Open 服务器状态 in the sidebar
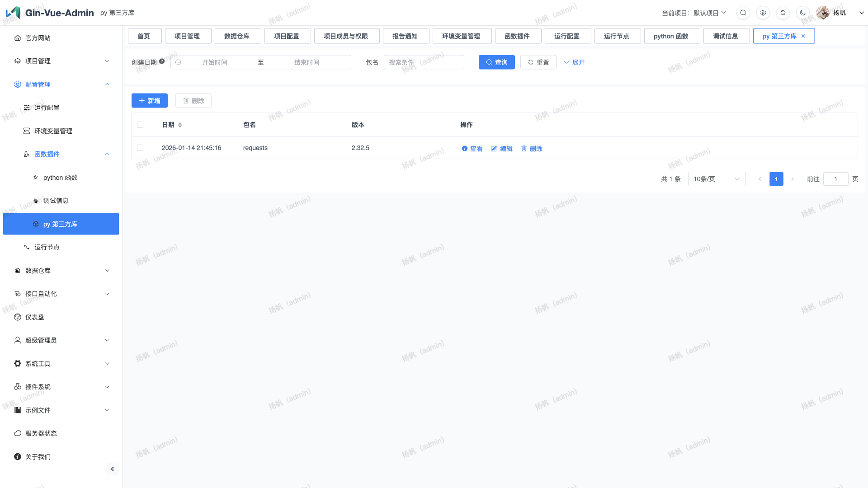868x488 pixels. coord(61,433)
